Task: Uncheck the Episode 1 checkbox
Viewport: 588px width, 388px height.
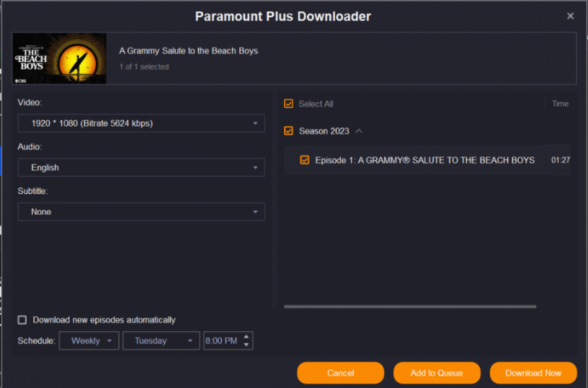Action: click(304, 160)
